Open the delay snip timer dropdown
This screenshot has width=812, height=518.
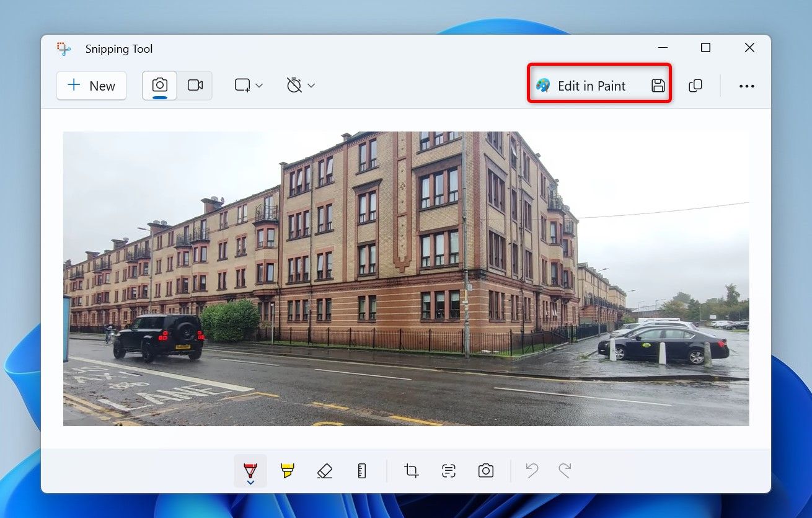(301, 86)
